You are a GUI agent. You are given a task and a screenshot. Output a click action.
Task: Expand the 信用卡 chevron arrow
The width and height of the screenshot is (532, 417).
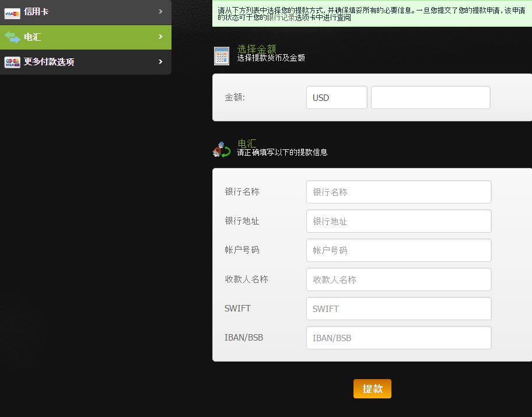pos(160,12)
